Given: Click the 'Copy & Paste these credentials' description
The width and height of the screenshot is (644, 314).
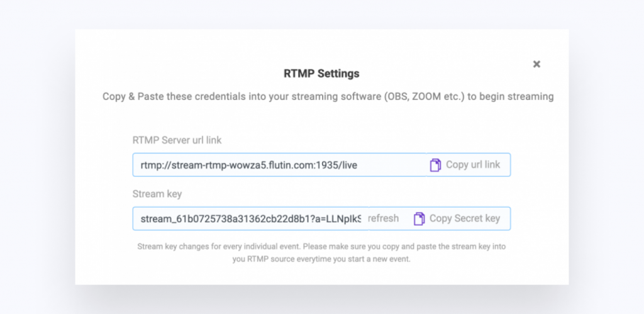Looking at the screenshot, I should 328,97.
